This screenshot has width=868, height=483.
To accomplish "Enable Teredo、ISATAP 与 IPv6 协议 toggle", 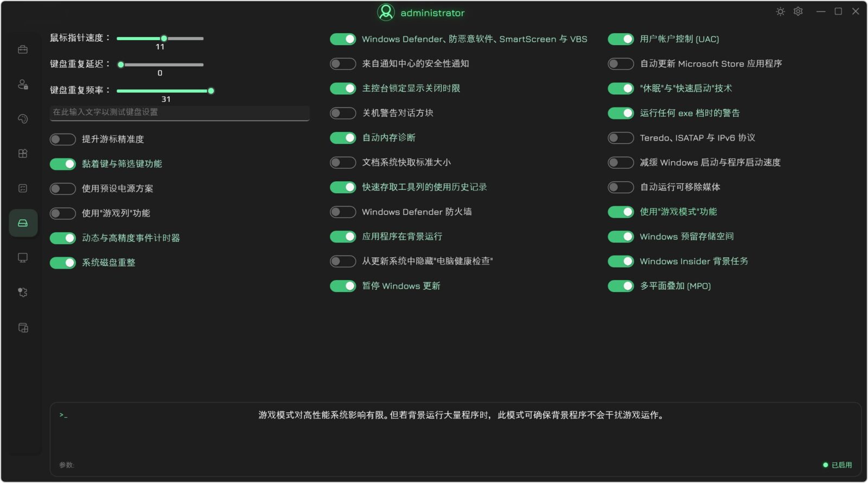I will (x=621, y=138).
